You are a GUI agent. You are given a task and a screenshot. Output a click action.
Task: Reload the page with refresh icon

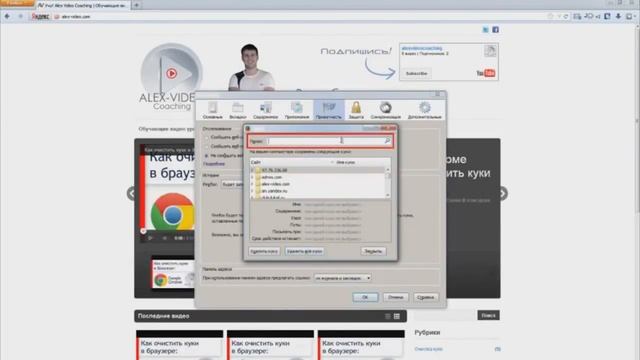point(566,16)
